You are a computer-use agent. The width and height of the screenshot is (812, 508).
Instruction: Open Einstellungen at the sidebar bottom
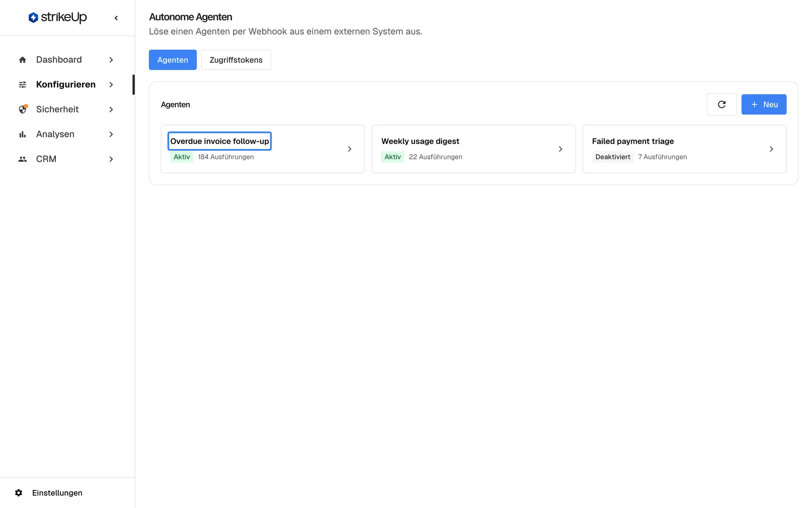57,493
